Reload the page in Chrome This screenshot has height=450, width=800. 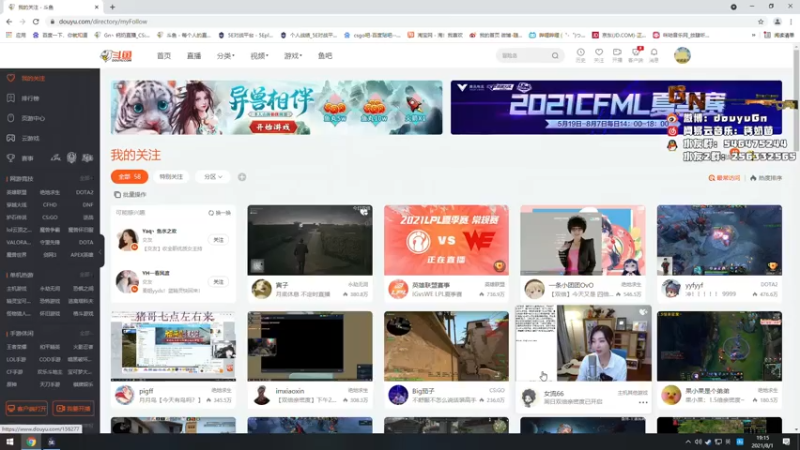[36, 21]
